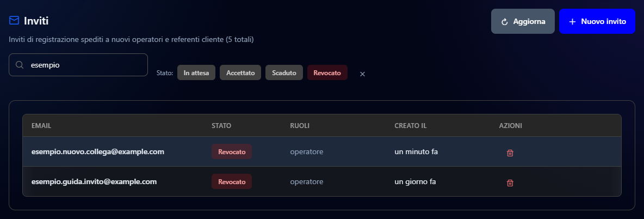Image resolution: width=644 pixels, height=219 pixels.
Task: Toggle the In attesa status filter
Action: (x=196, y=72)
